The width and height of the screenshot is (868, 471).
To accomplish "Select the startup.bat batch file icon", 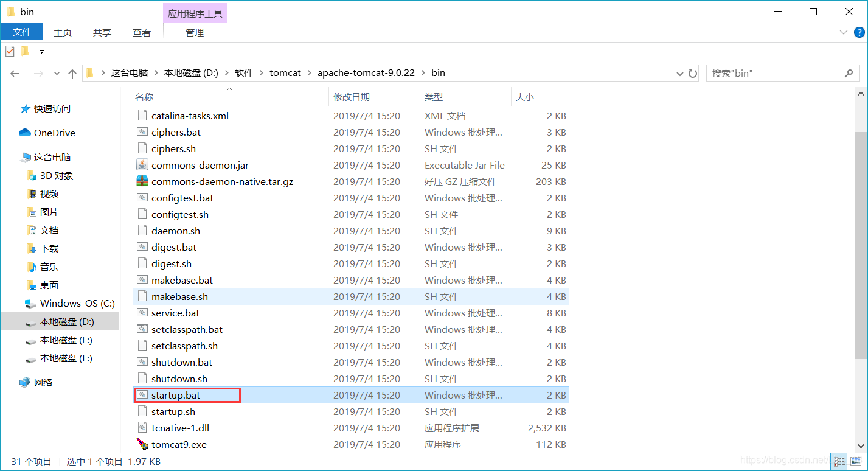I will click(142, 395).
